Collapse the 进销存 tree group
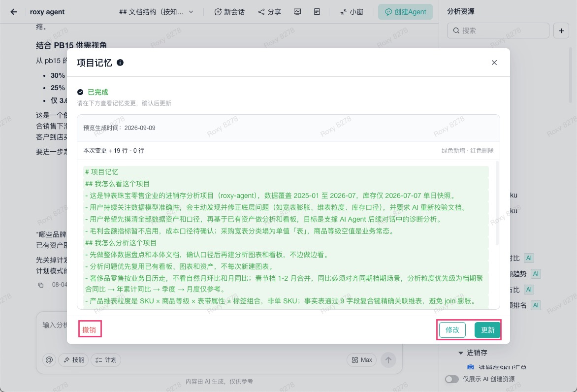 [460, 353]
